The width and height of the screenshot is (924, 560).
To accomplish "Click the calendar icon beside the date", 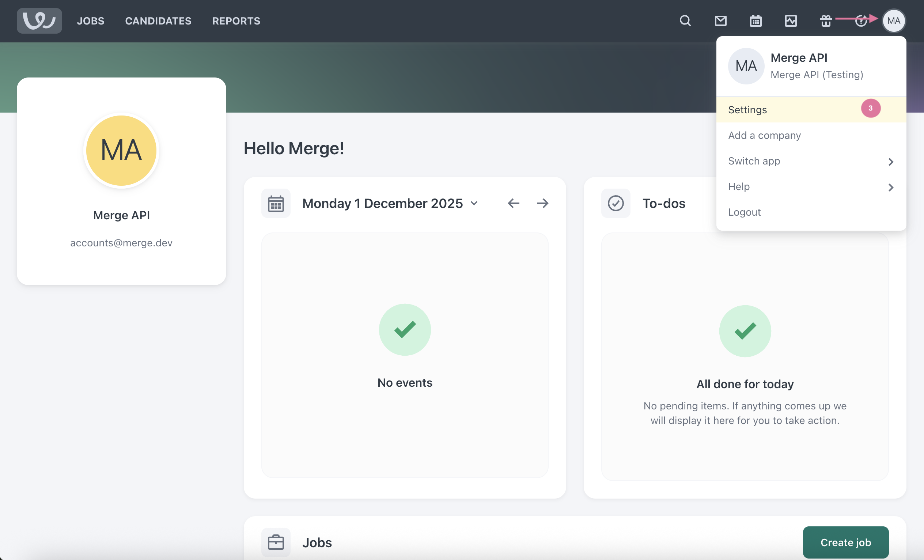I will tap(276, 203).
